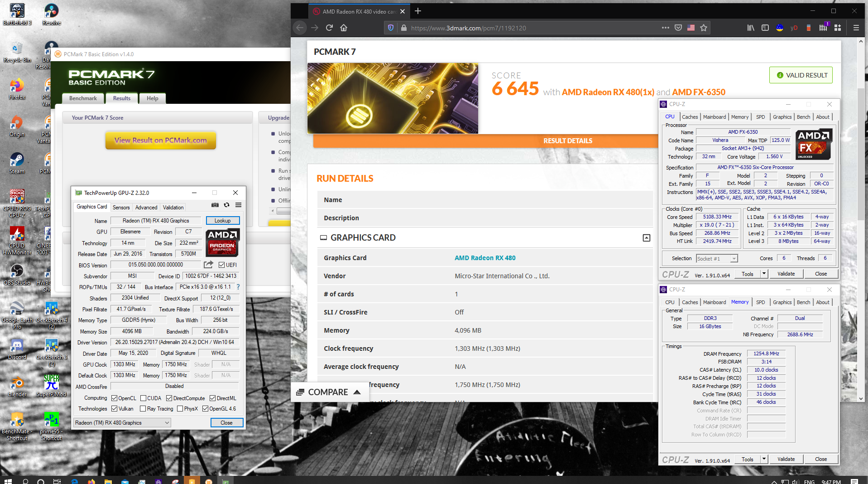Open PCMark 7 Help tab
This screenshot has height=484, width=868.
(x=153, y=98)
